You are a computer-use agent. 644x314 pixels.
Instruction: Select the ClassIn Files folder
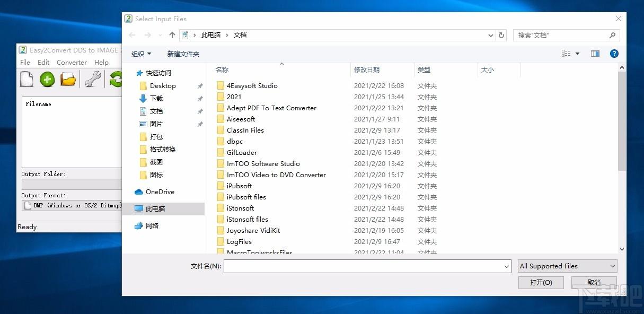245,130
